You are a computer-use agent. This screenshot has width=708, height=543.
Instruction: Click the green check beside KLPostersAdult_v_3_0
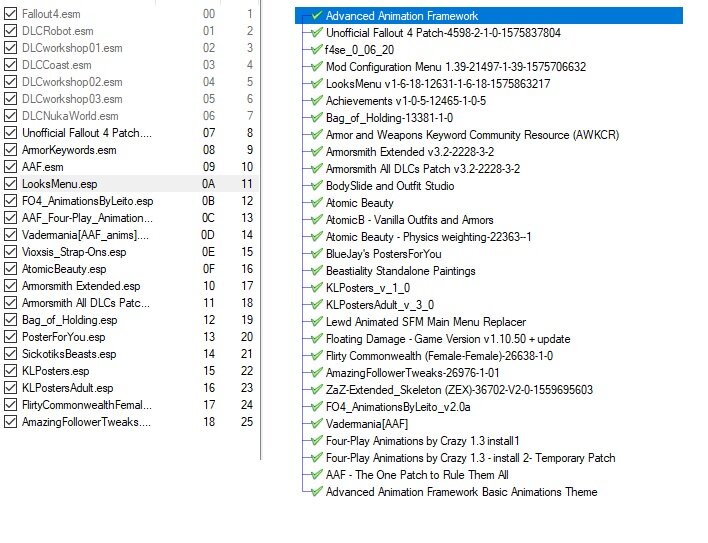coord(317,305)
